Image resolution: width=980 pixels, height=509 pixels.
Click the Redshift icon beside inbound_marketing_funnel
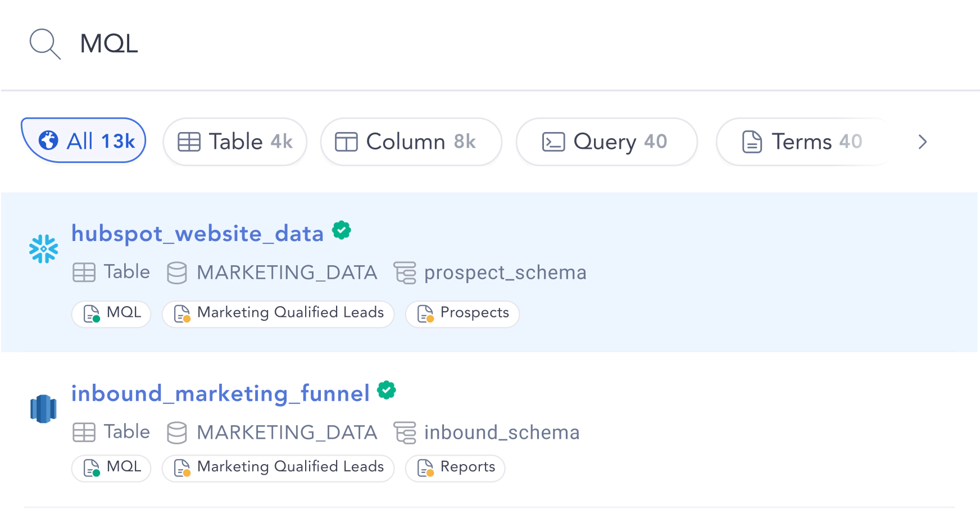coord(43,408)
